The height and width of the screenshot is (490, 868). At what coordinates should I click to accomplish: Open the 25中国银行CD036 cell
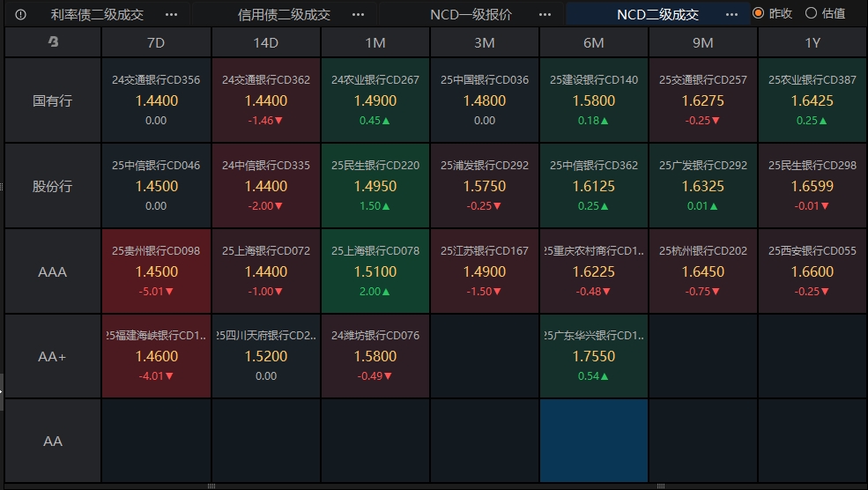click(485, 100)
